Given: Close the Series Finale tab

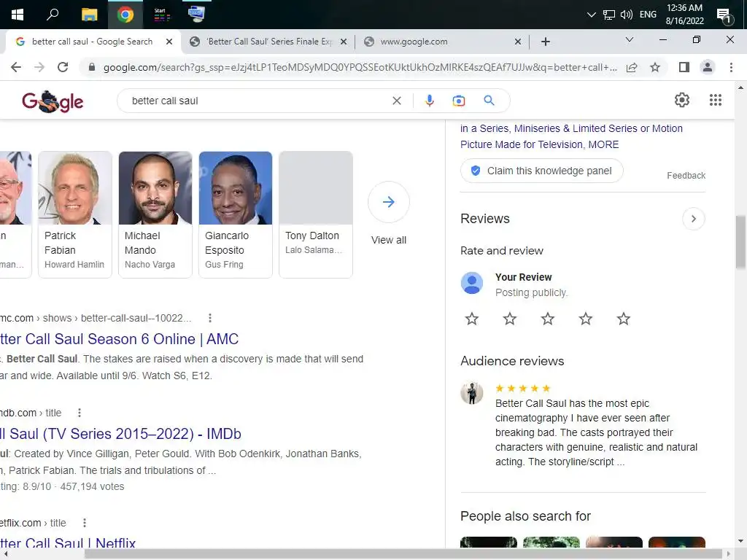Looking at the screenshot, I should click(344, 42).
